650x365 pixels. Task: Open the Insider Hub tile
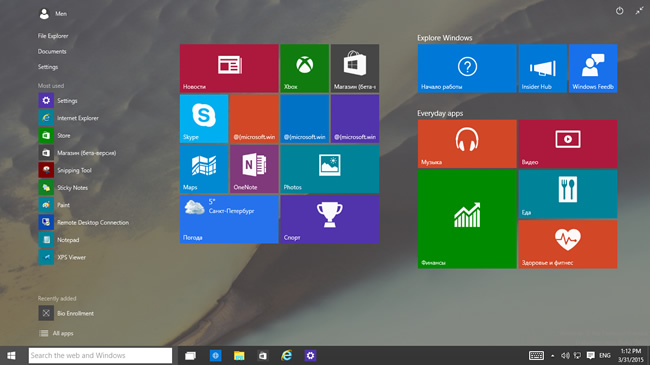542,68
